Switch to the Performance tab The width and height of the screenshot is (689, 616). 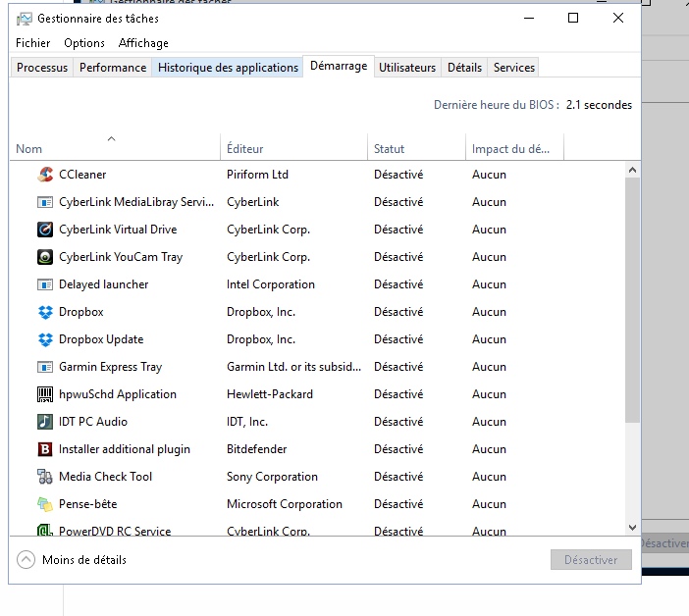pyautogui.click(x=113, y=68)
